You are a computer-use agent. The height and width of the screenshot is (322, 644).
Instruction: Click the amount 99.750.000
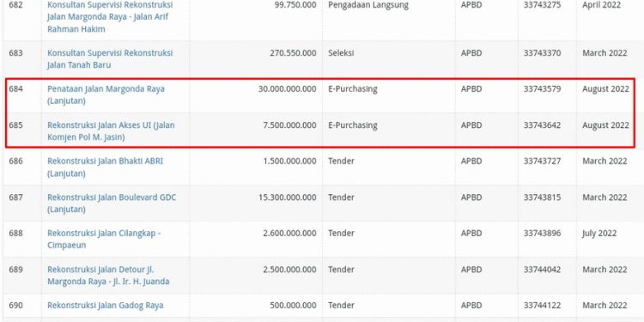click(x=295, y=5)
